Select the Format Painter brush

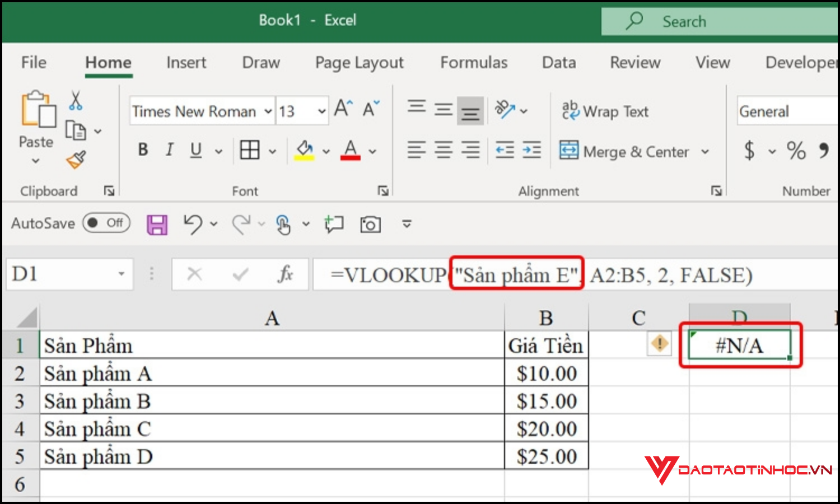click(x=76, y=160)
